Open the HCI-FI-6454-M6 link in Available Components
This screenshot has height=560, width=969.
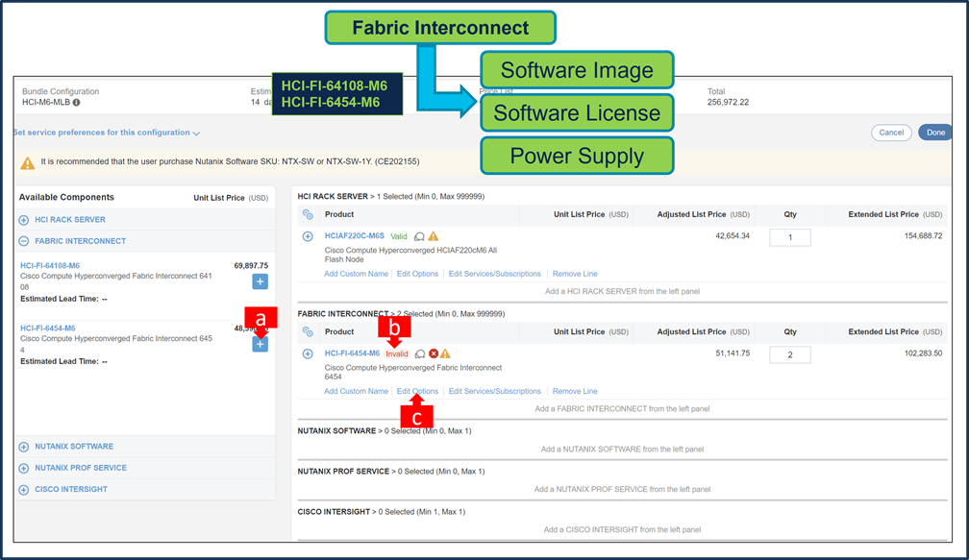click(x=48, y=329)
